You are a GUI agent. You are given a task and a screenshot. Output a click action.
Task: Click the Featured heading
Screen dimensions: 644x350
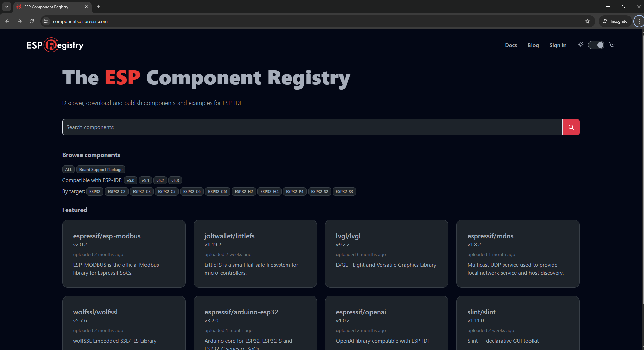[x=75, y=210]
